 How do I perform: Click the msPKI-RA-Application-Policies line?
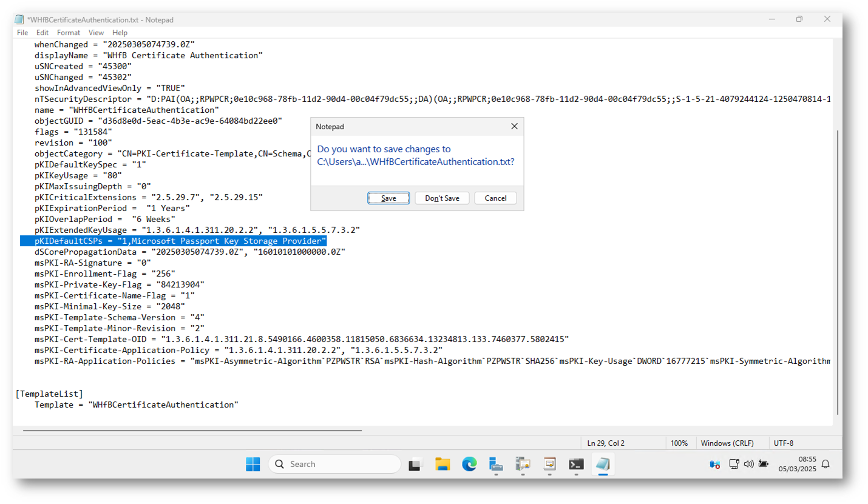[432, 361]
